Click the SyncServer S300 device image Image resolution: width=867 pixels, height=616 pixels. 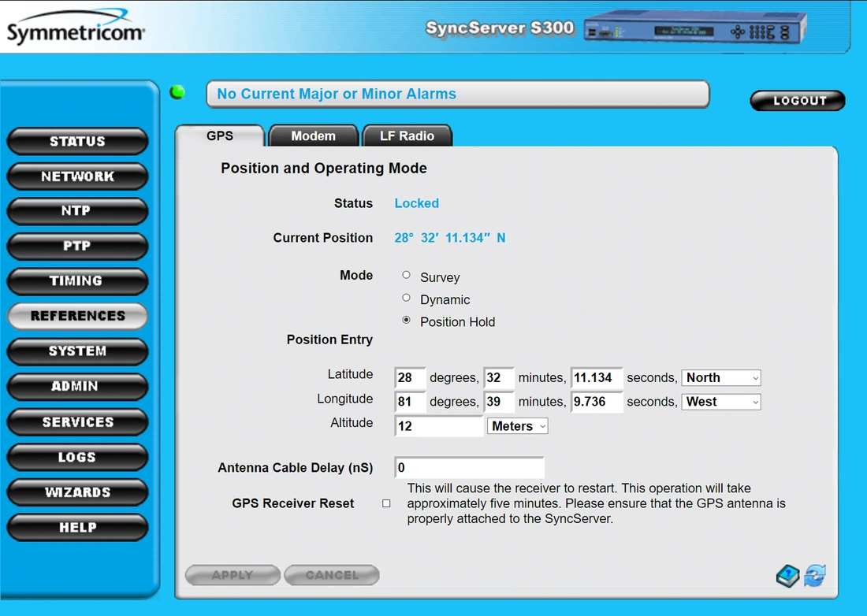coord(694,29)
